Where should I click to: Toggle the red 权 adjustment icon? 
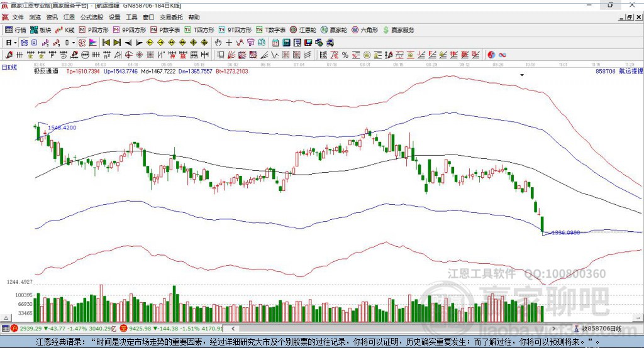coord(82,43)
